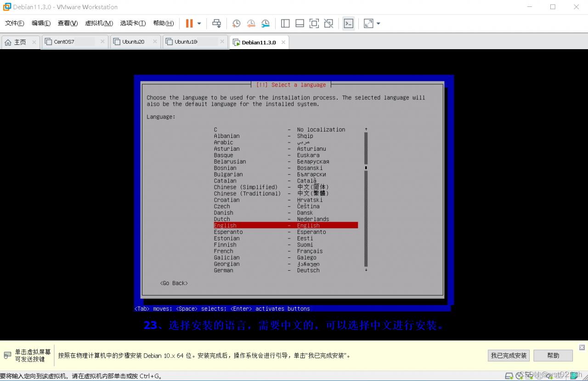Select Croatian in the language list
Screen dimensions: 588x381
(286, 200)
